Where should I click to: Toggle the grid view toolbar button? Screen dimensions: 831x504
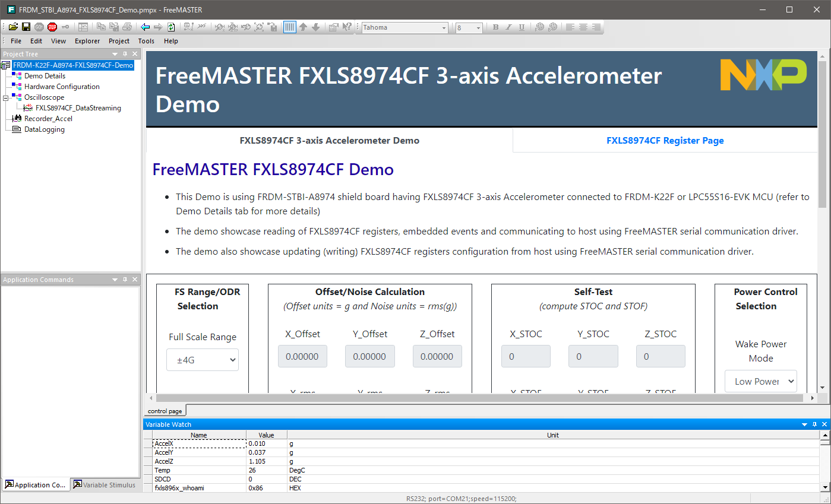pos(289,27)
